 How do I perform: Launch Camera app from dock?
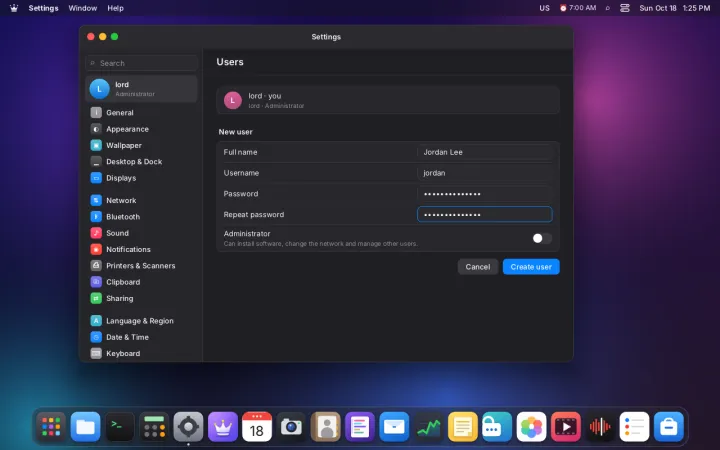[291, 427]
